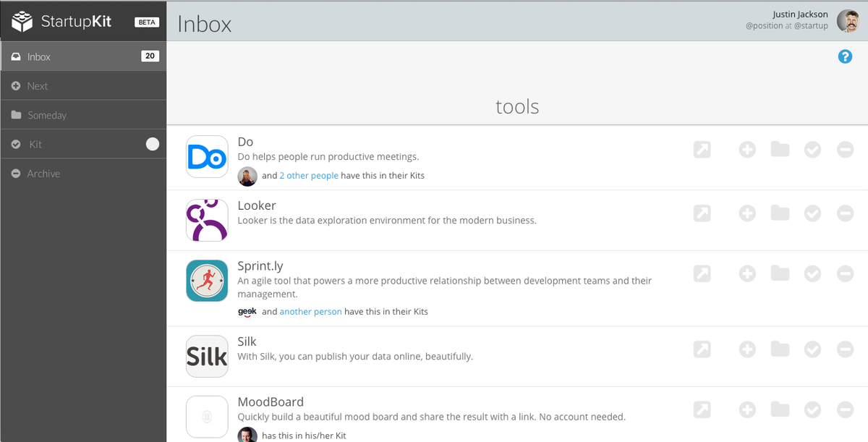The width and height of the screenshot is (868, 442).
Task: Mark Silk as in Kit checkmark icon
Action: pyautogui.click(x=812, y=349)
